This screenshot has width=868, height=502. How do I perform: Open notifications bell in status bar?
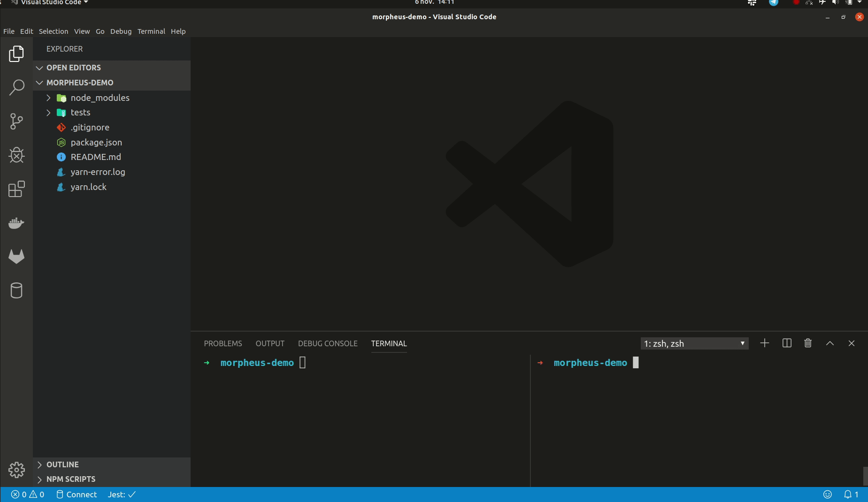[851, 494]
